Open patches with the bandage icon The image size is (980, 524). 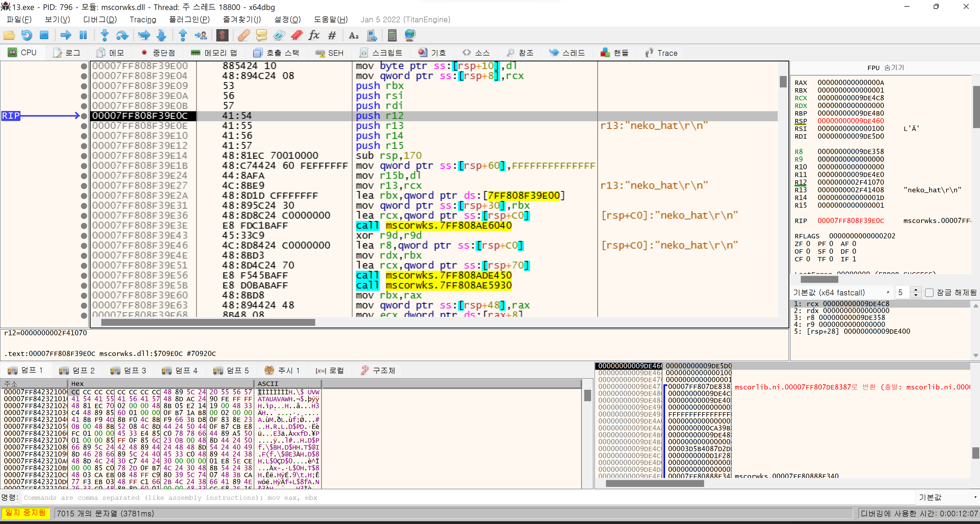click(x=243, y=35)
